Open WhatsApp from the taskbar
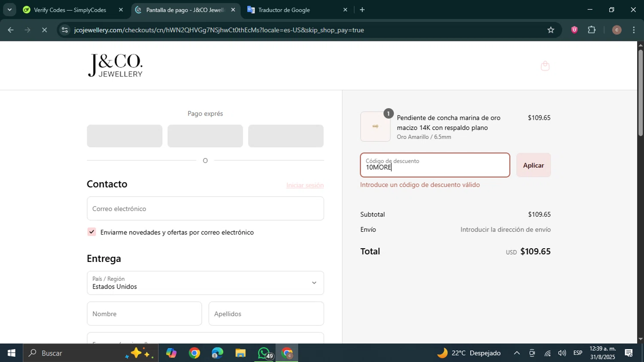The height and width of the screenshot is (362, 644). pos(264,353)
